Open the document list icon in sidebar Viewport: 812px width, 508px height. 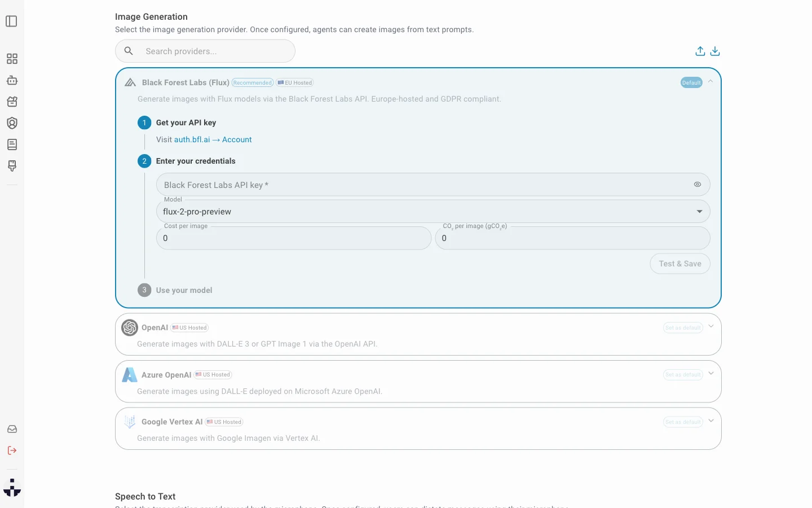12,144
